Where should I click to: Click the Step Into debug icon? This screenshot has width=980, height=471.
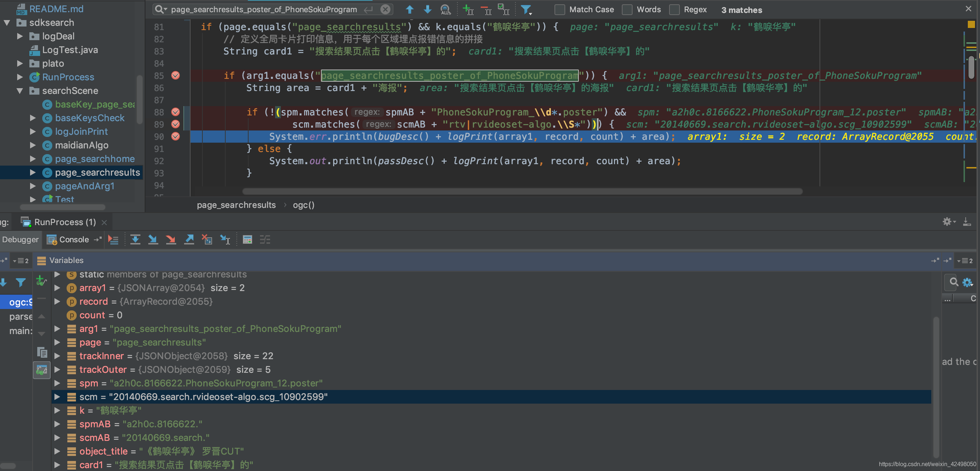tap(153, 239)
